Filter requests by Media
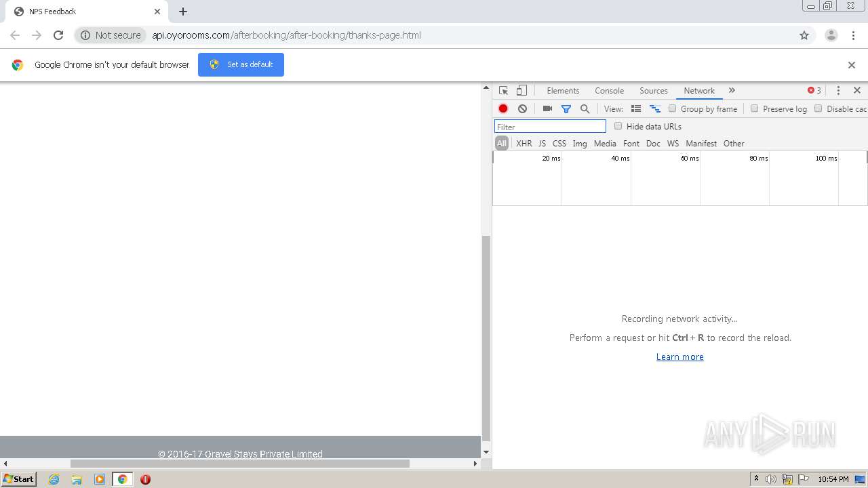The image size is (868, 488). click(605, 144)
